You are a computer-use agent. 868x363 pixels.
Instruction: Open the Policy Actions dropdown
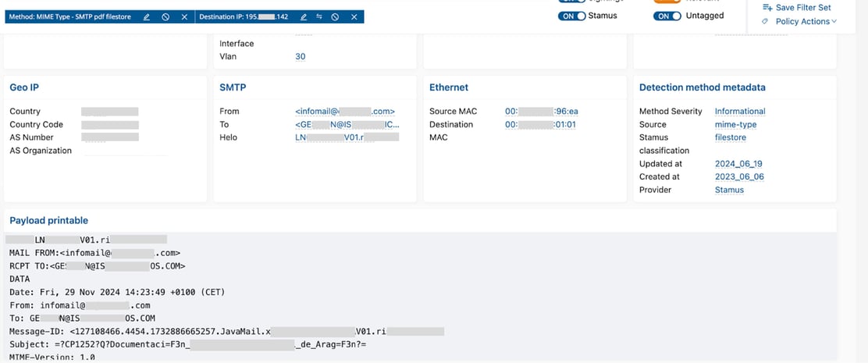pyautogui.click(x=806, y=21)
